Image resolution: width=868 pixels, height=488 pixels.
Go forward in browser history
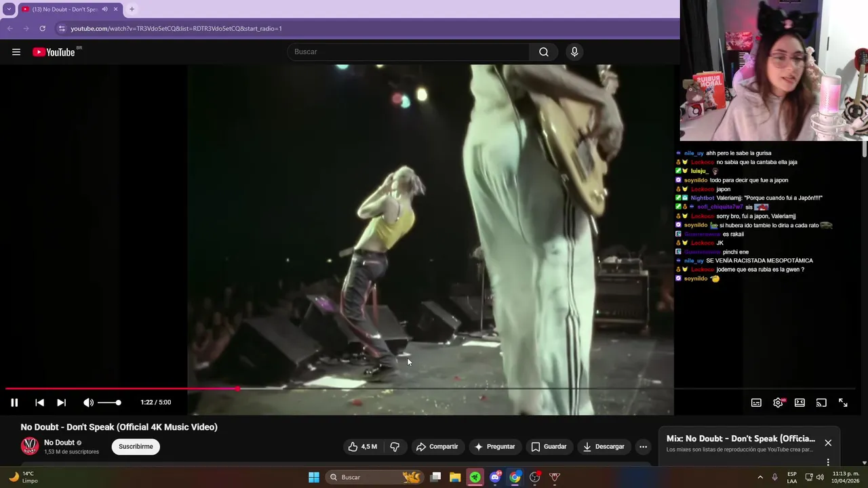point(26,28)
